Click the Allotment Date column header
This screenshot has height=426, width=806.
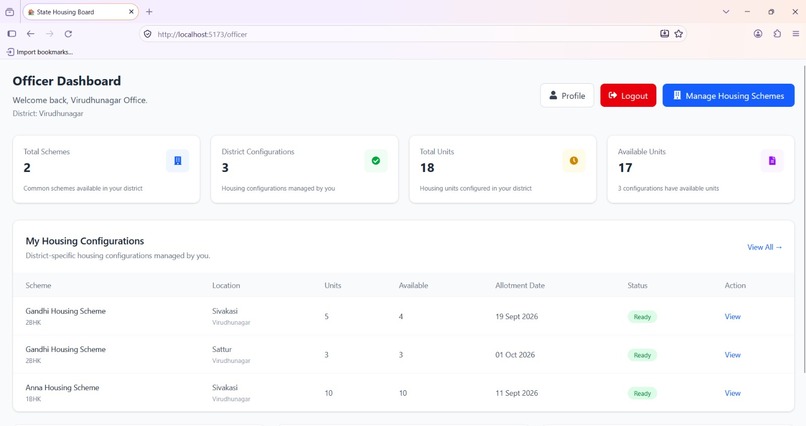[520, 285]
